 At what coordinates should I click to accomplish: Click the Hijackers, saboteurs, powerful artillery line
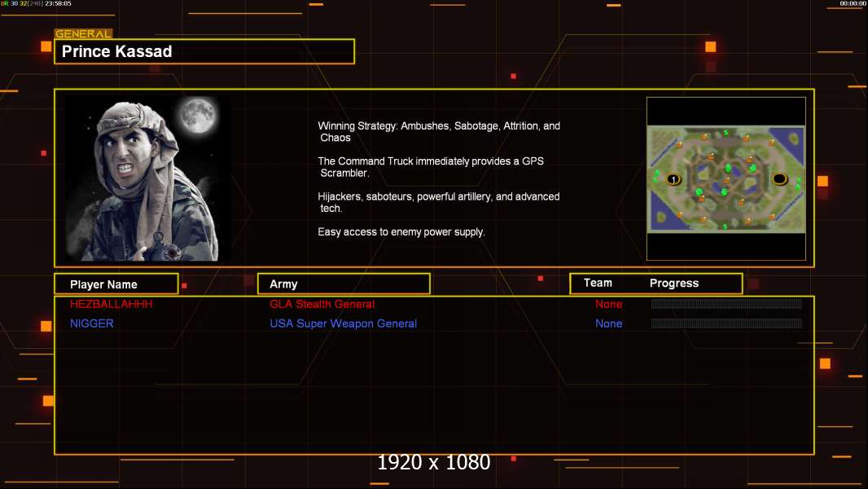coord(438,202)
